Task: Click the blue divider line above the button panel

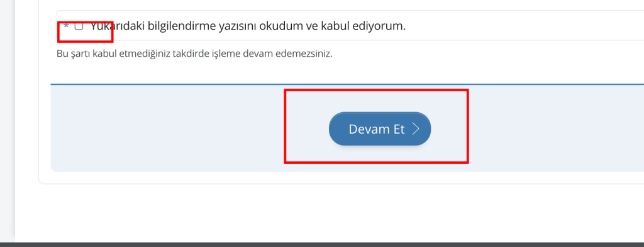Action: pyautogui.click(x=347, y=84)
